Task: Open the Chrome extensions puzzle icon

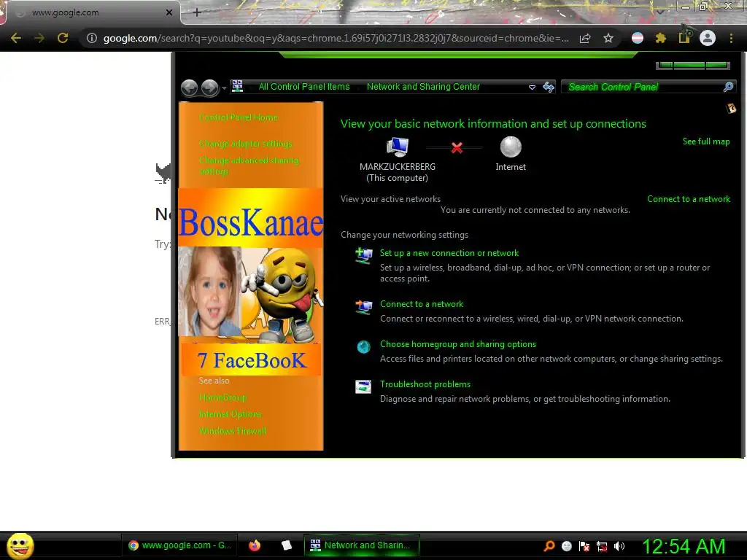Action: point(660,38)
